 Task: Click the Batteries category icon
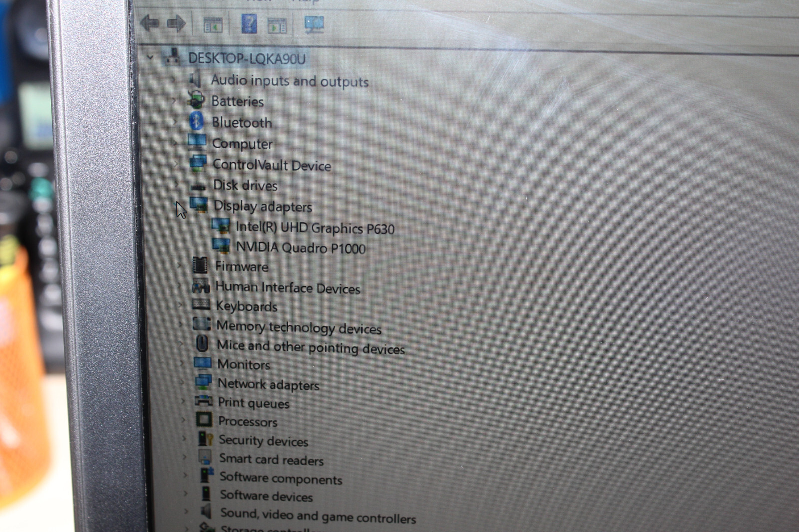coord(196,100)
